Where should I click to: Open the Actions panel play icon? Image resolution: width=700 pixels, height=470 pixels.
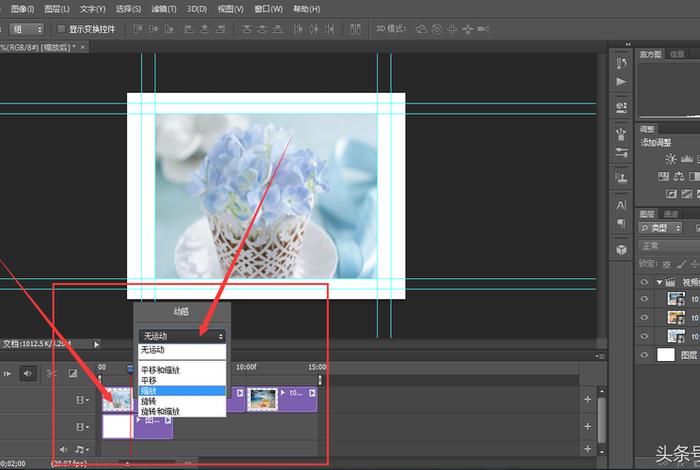click(621, 82)
